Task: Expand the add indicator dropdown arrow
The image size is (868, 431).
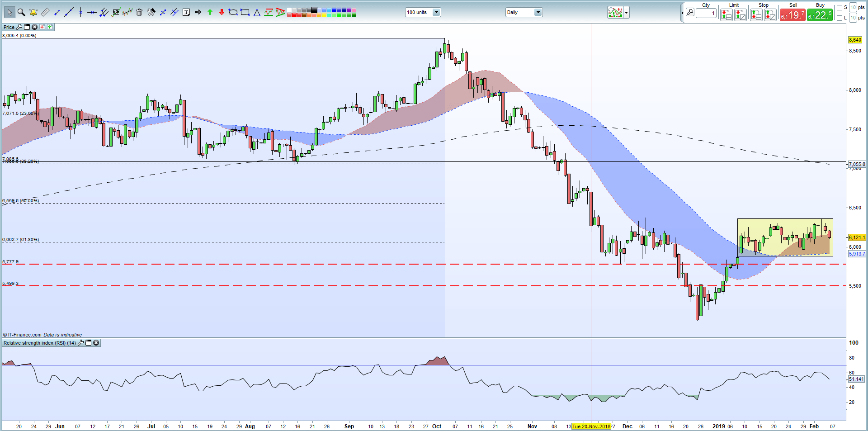Action: coord(627,13)
